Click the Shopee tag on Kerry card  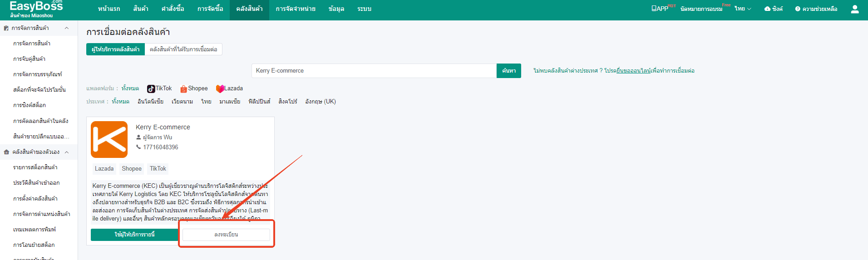tap(132, 169)
